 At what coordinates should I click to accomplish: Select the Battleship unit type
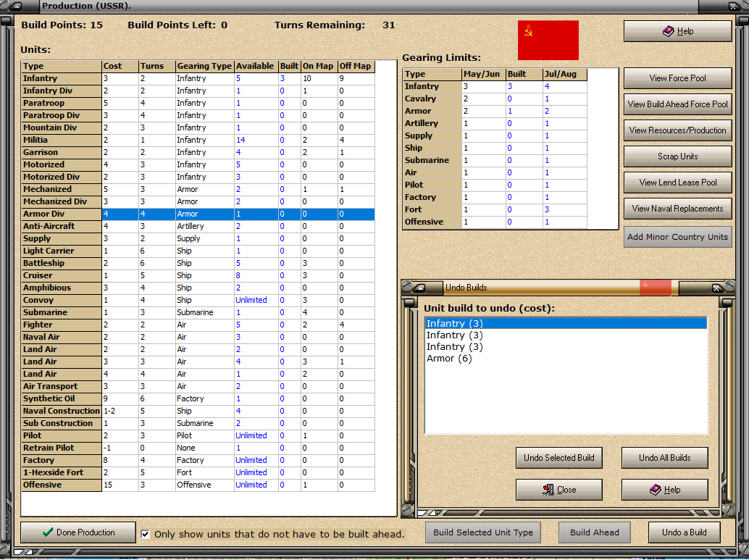(x=198, y=263)
